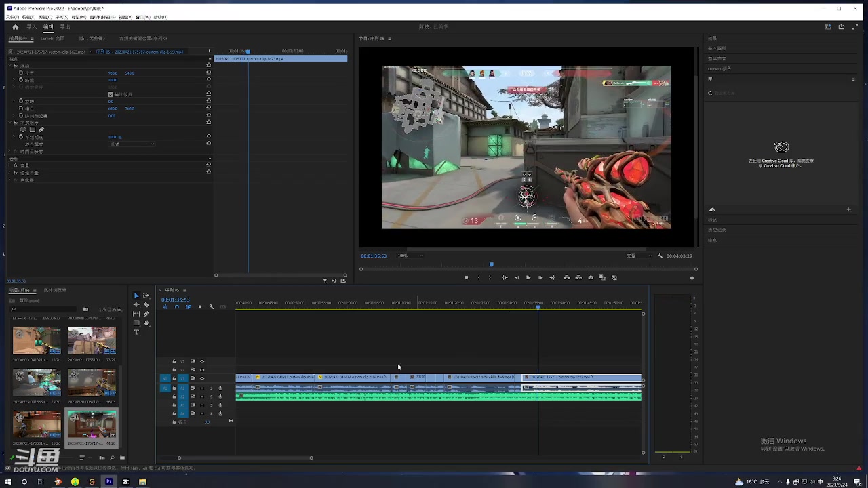Step forward one frame
Screen dimensions: 868x488
540,277
